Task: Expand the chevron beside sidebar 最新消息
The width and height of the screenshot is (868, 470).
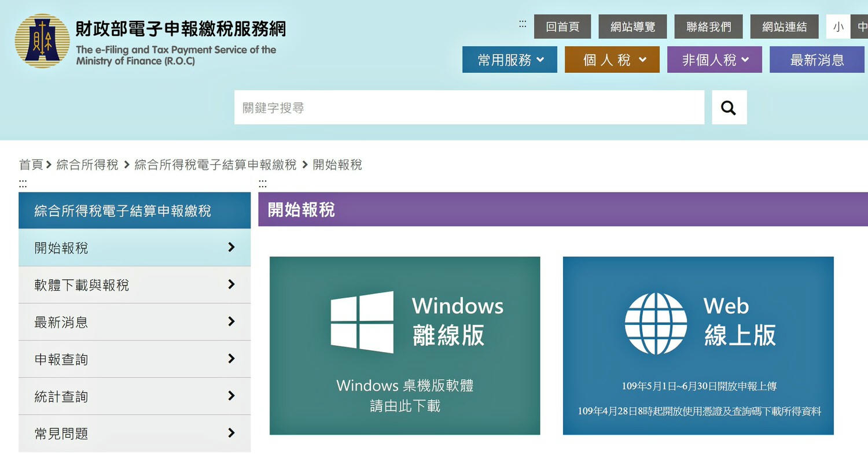Action: pyautogui.click(x=231, y=321)
